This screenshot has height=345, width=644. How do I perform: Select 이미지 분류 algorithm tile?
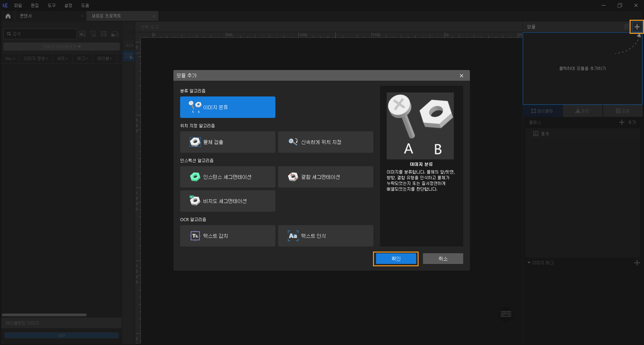coord(227,107)
